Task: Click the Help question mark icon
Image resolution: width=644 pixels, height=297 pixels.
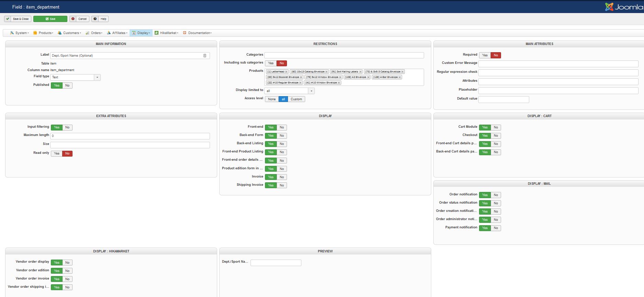Action: coord(95,19)
